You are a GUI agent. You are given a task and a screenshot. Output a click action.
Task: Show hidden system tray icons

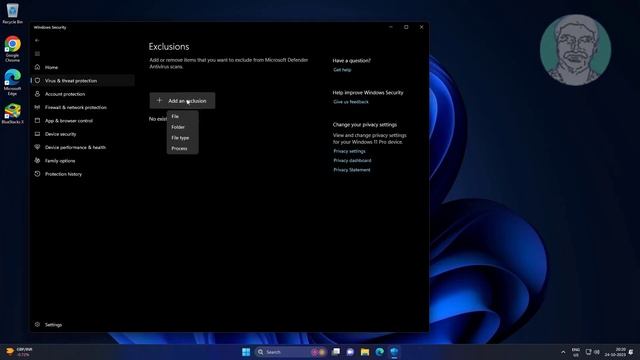point(563,352)
